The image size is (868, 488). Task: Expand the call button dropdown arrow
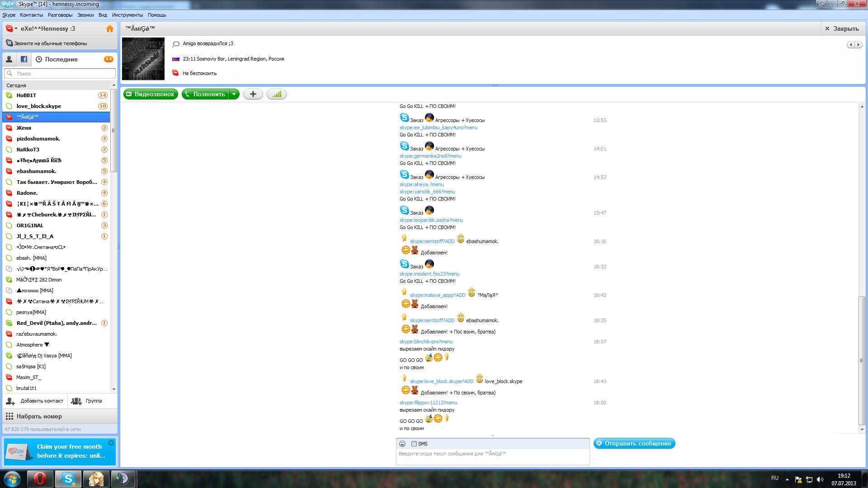tap(234, 94)
